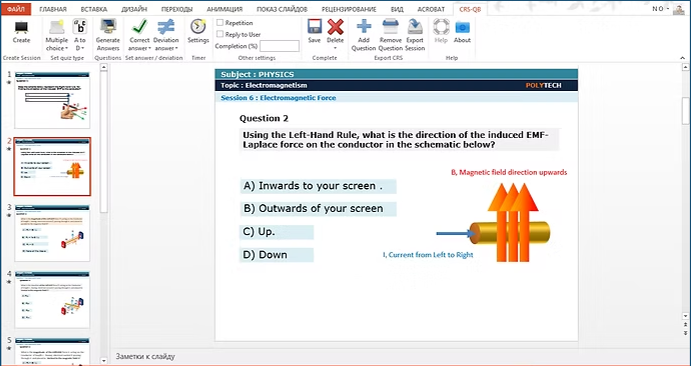Save the quiz with Save icon

(314, 26)
